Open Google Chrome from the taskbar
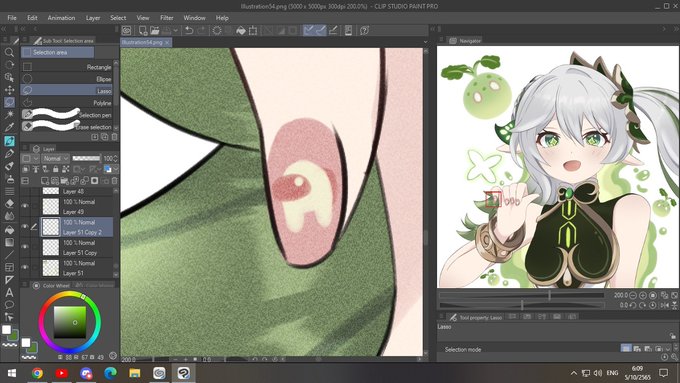The height and width of the screenshot is (383, 680). (x=37, y=373)
